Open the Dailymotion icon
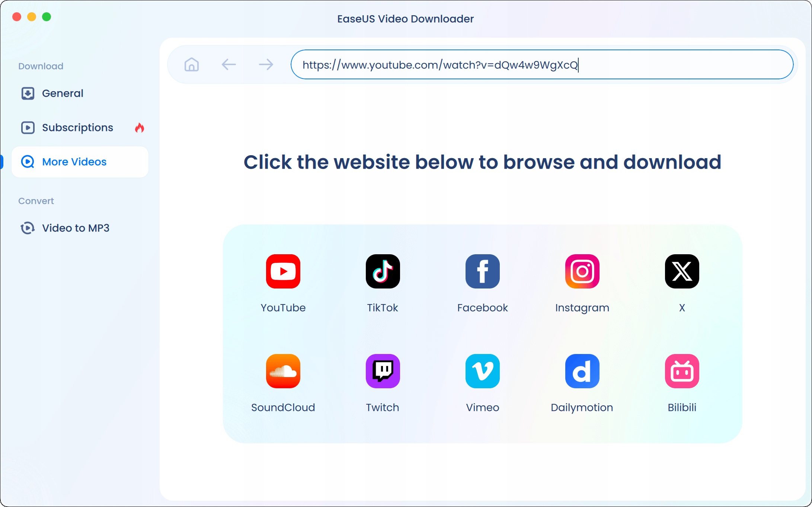The height and width of the screenshot is (507, 812). pos(582,371)
